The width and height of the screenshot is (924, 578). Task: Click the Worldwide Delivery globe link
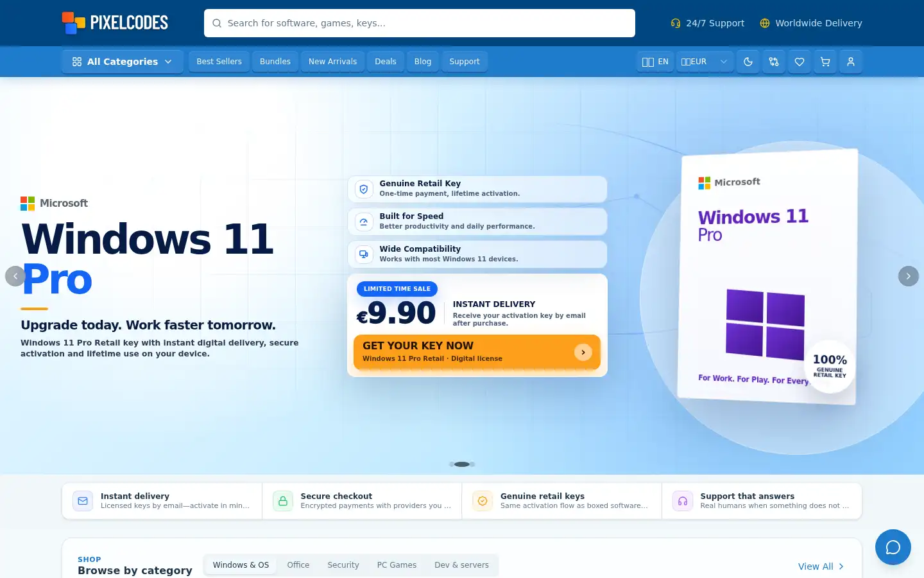tap(811, 23)
